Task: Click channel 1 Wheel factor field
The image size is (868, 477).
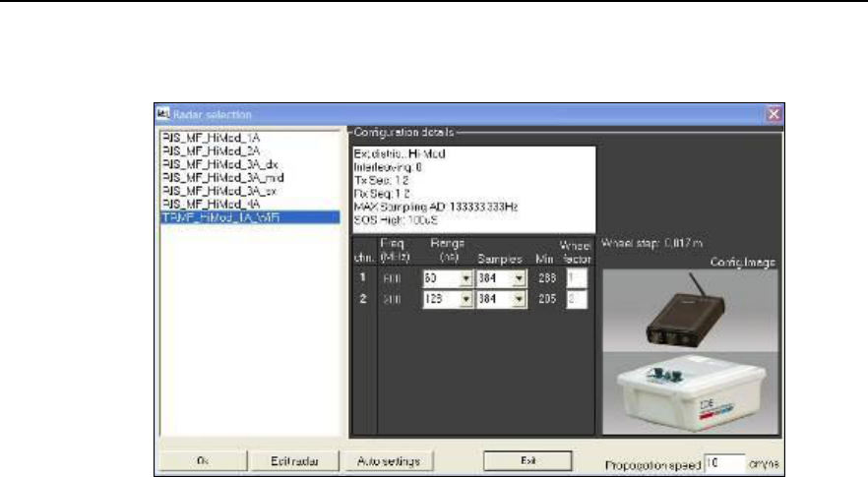Action: [x=577, y=278]
